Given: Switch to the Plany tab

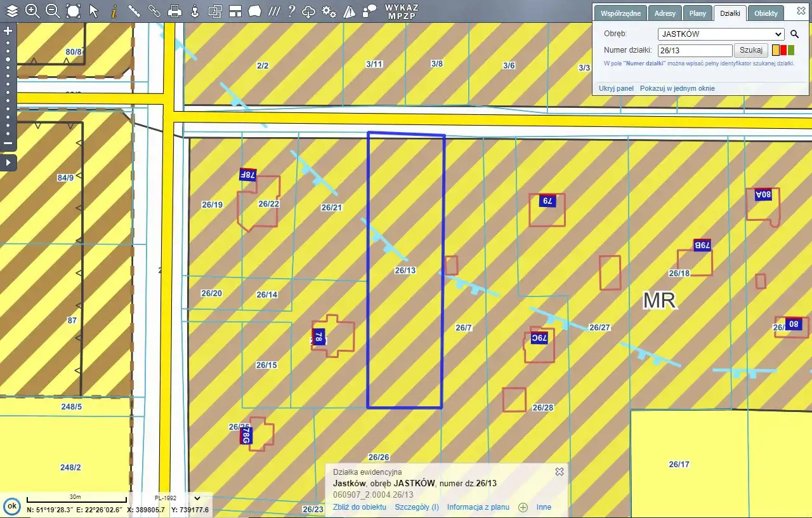Looking at the screenshot, I should pos(697,13).
